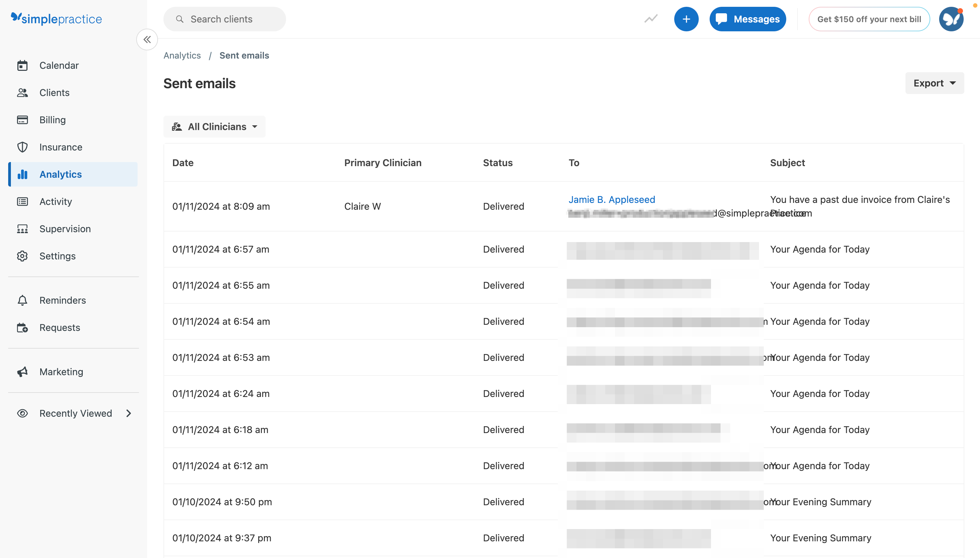Screen dimensions: 980x558
Task: Select the 01/11/2024 at 6:18 am row date
Action: coord(220,430)
